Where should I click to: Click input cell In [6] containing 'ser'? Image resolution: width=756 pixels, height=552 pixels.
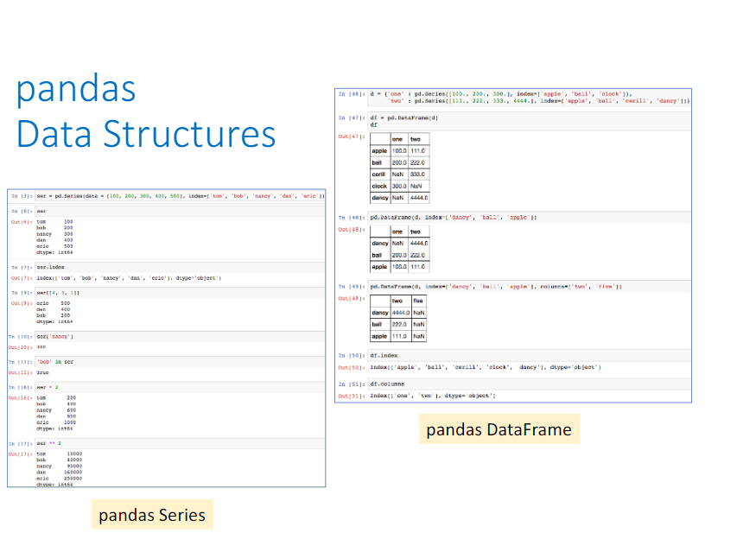tap(181, 211)
